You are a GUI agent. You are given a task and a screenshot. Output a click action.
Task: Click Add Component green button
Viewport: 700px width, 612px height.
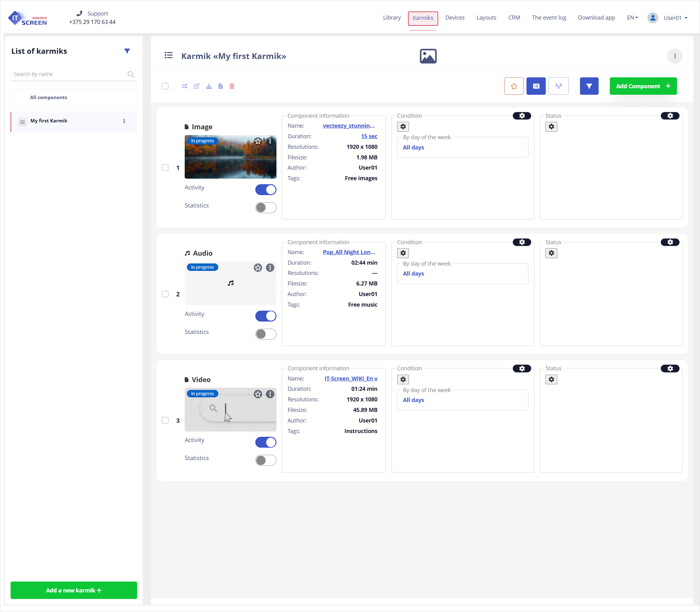click(x=643, y=86)
